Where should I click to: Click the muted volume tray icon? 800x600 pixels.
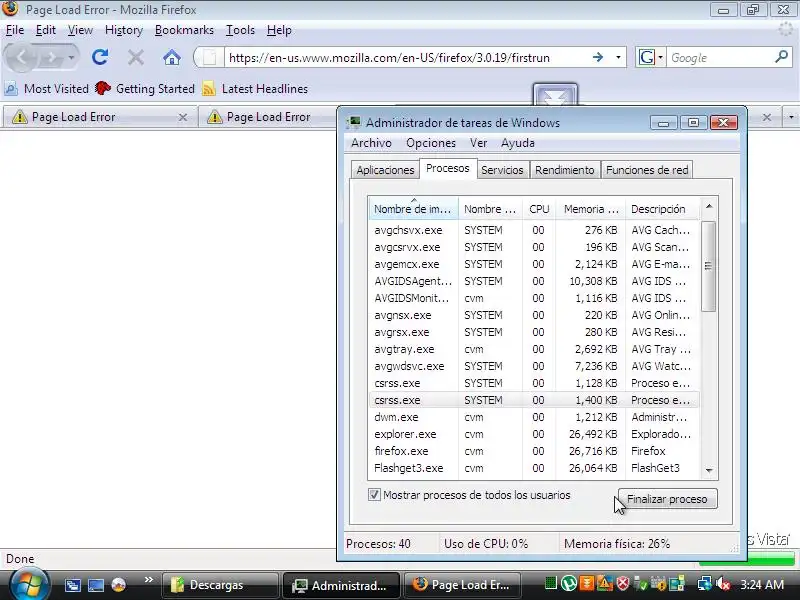coord(723,584)
